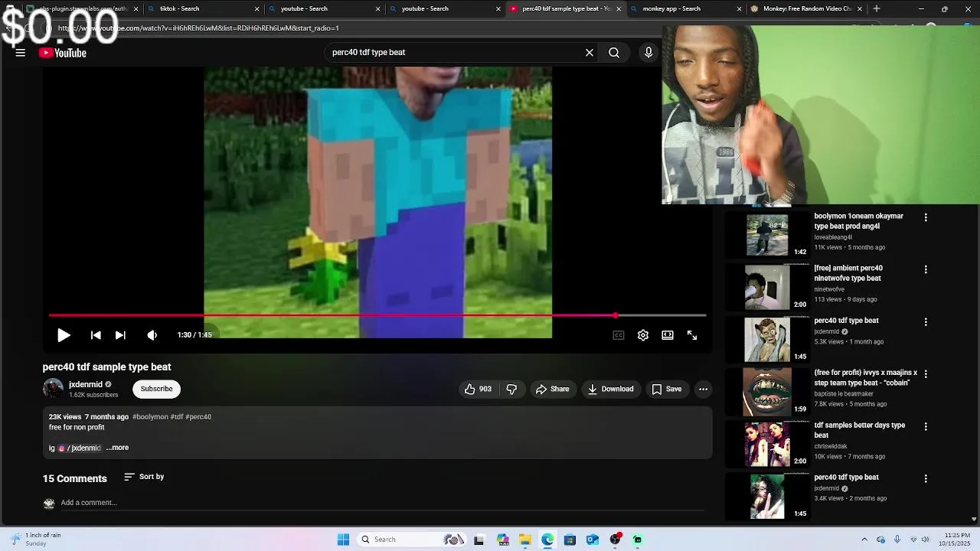This screenshot has height=551, width=980.
Task: Open File Explorer from the taskbar
Action: click(525, 540)
